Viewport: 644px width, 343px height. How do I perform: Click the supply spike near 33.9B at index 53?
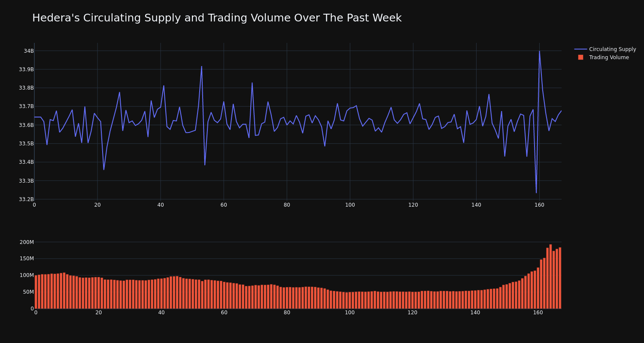pos(201,66)
